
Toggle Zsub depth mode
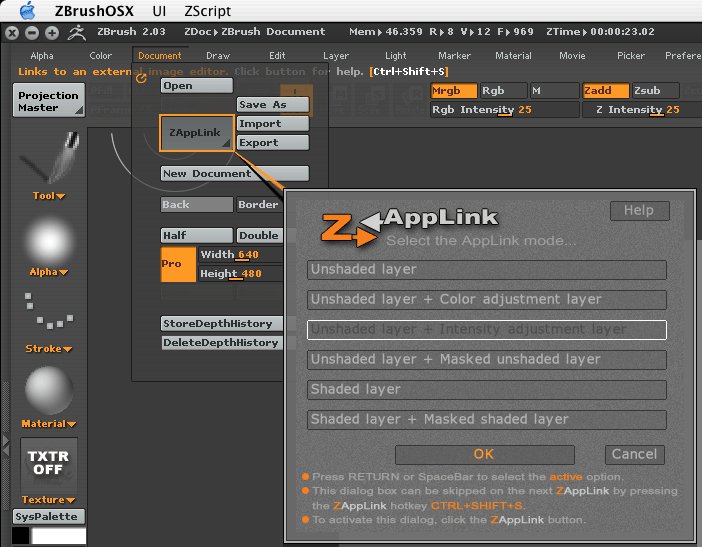(655, 91)
